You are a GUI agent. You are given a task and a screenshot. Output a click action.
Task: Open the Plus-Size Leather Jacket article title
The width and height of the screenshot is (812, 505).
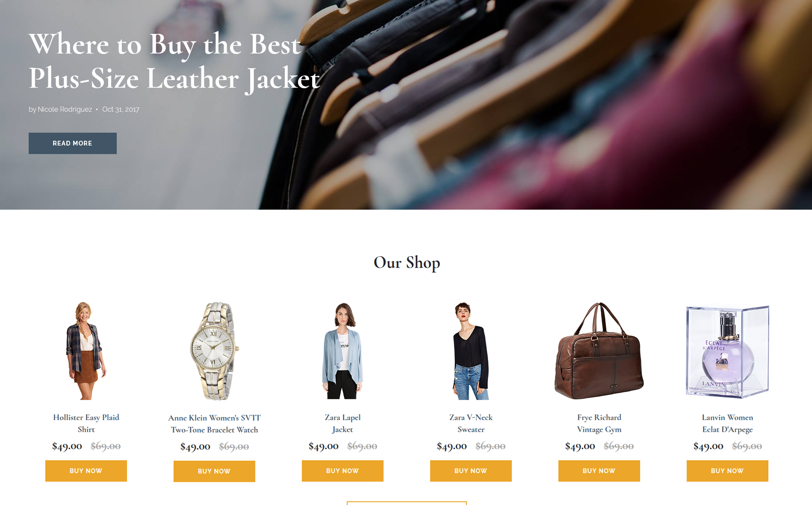pyautogui.click(x=174, y=61)
